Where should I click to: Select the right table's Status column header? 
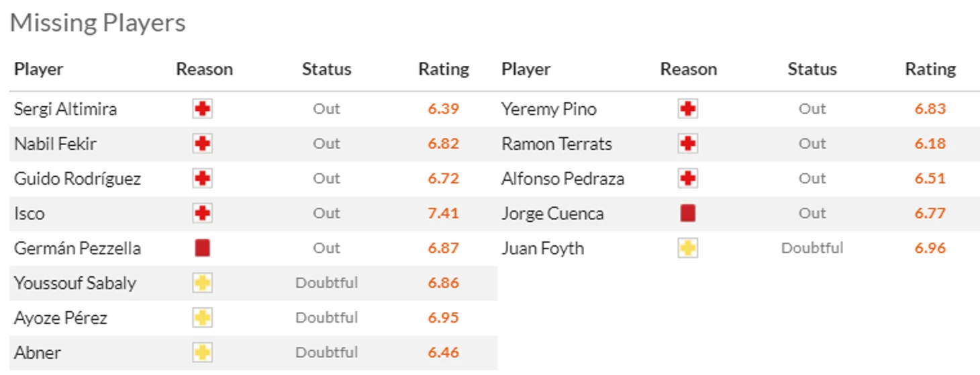tap(812, 69)
